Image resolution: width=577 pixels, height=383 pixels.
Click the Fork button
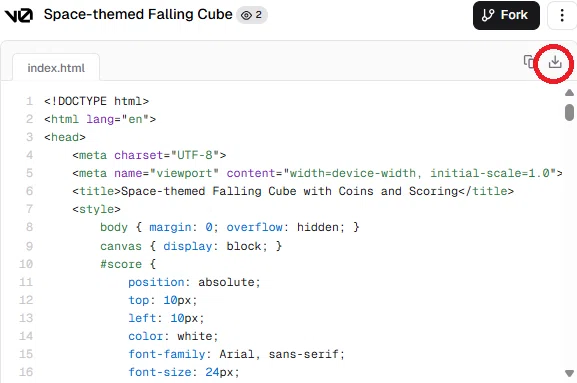point(506,15)
